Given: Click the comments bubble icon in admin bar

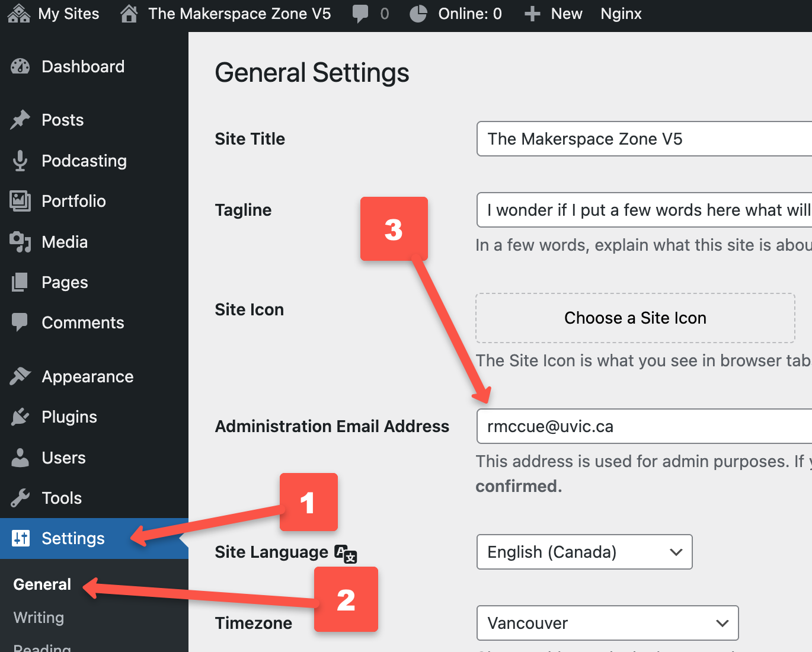Looking at the screenshot, I should coord(360,14).
